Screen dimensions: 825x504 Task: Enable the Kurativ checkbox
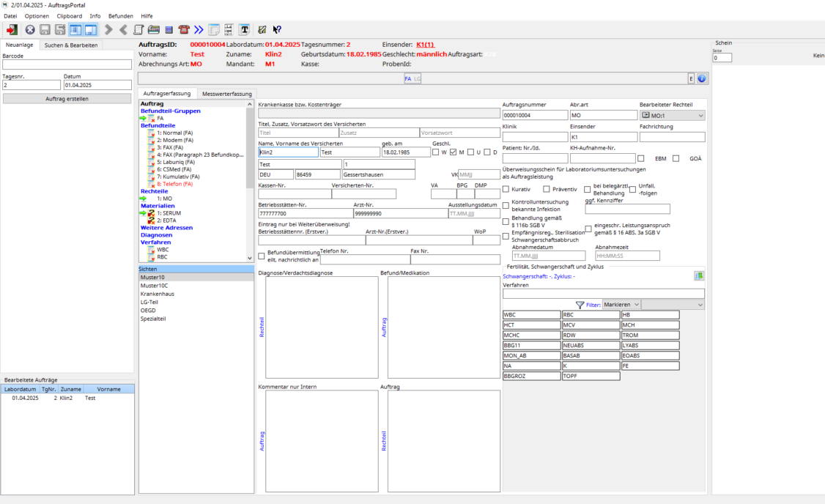[x=505, y=188]
